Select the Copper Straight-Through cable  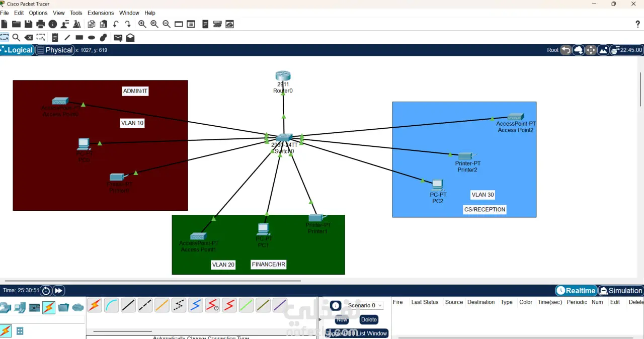click(x=128, y=305)
